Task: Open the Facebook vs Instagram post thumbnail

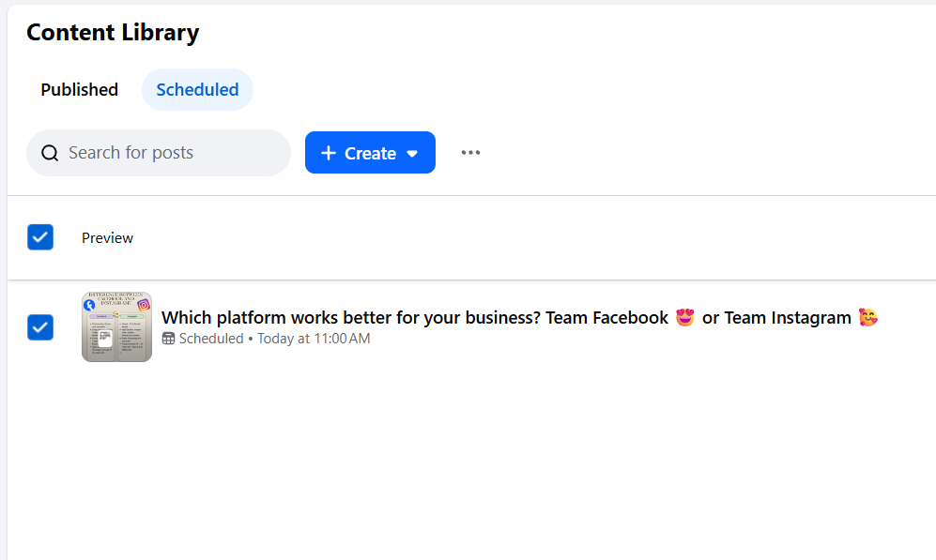Action: tap(117, 326)
